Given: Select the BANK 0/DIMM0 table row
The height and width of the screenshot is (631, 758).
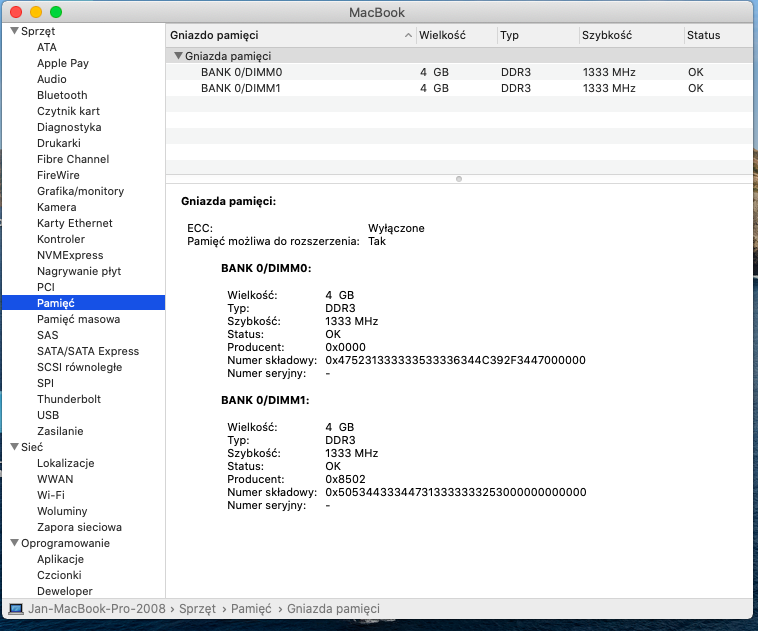Looking at the screenshot, I should (459, 72).
